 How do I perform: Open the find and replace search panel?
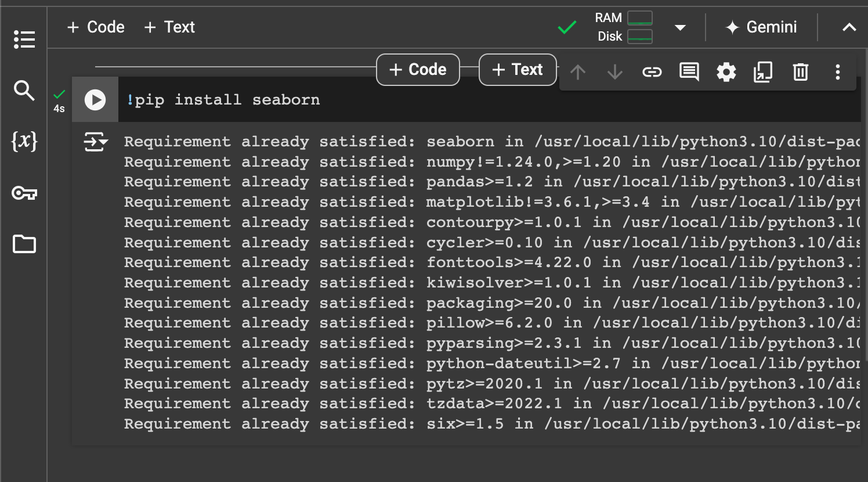click(24, 91)
